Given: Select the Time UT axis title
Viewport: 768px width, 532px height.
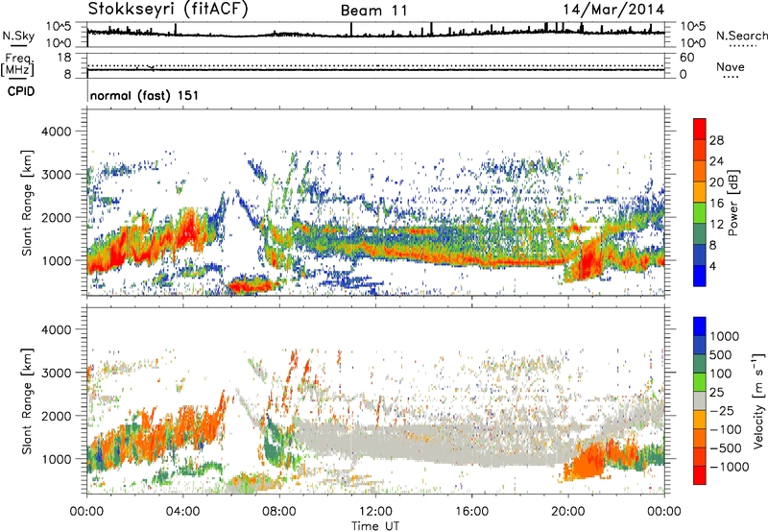Looking at the screenshot, I should [375, 526].
